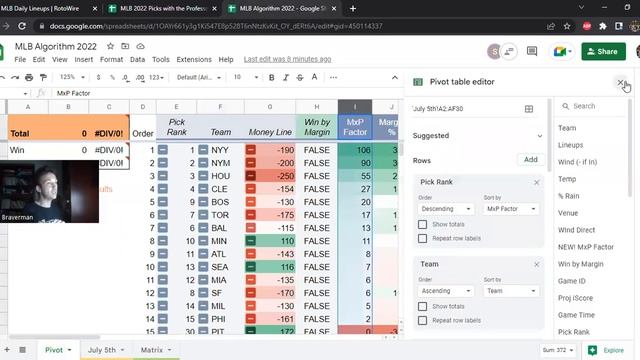Open the font family dropdown
This screenshot has height=360, width=640.
coord(198,77)
